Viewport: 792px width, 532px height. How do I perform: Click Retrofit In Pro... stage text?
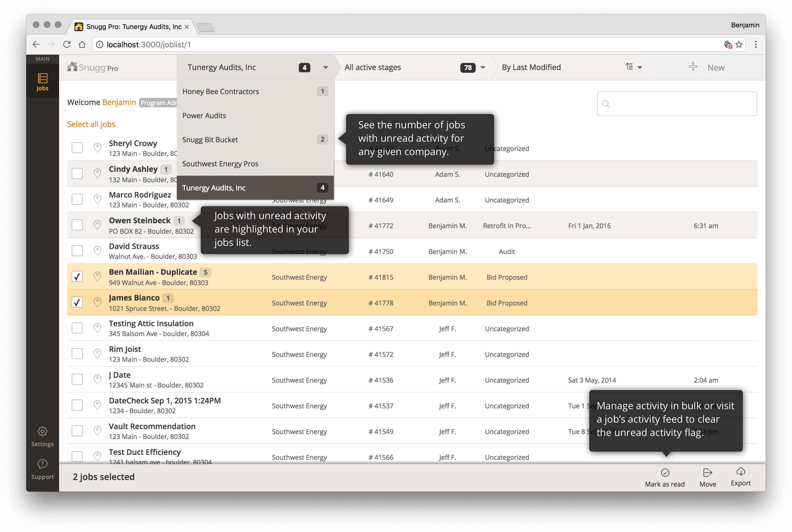tap(507, 226)
